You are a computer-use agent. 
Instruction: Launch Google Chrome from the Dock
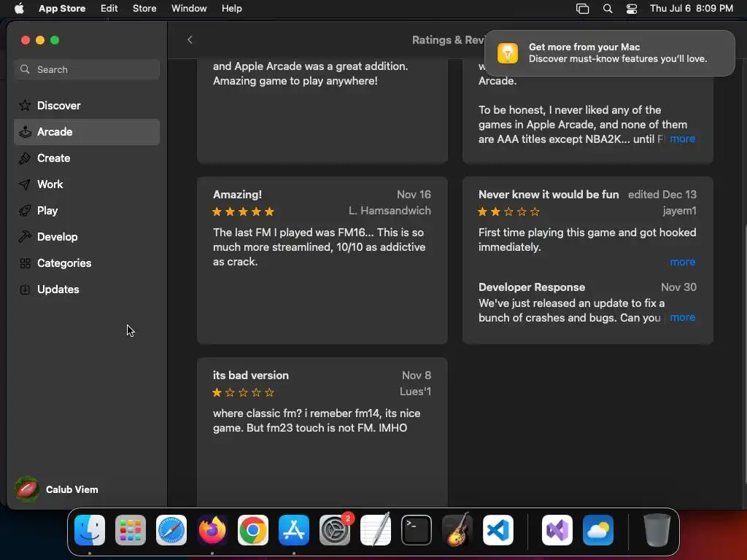point(253,530)
